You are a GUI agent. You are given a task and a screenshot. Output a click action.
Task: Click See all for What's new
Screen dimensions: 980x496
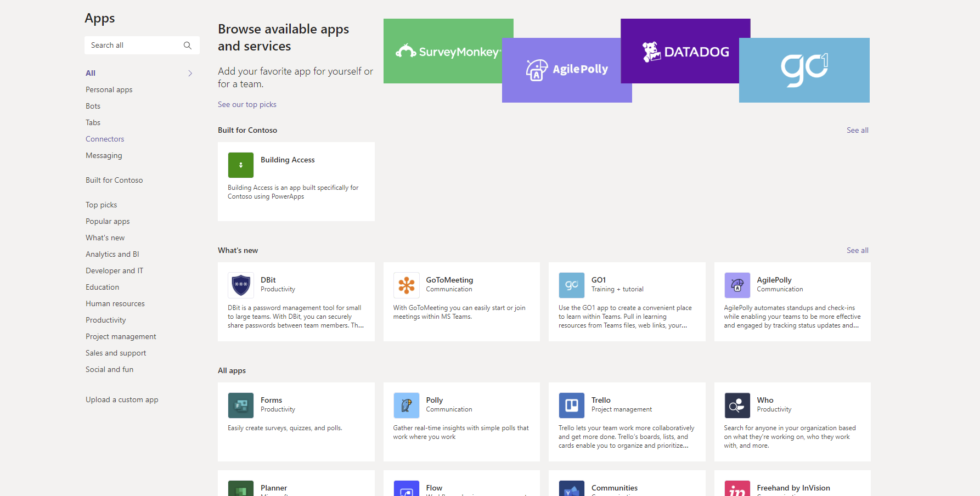click(x=858, y=250)
